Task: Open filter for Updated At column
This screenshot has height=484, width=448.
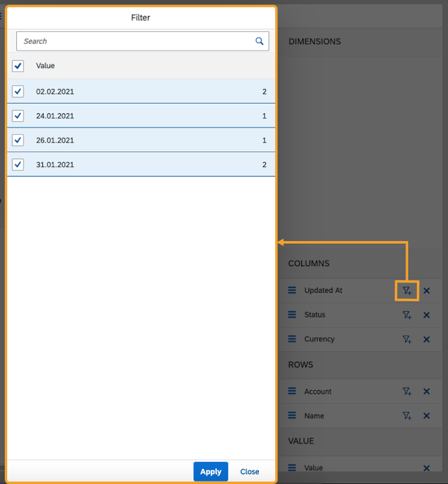Action: [407, 291]
